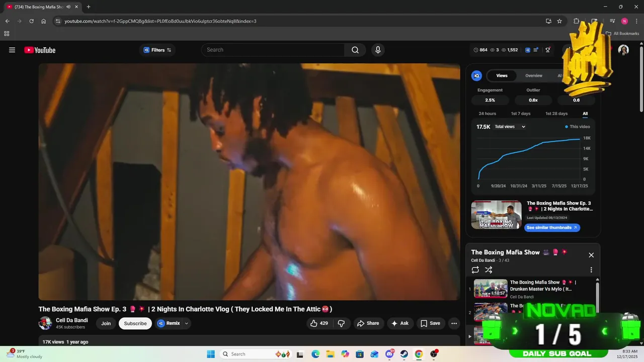
Task: Open Chrome apps grid in bookmarks bar
Action: pos(7,34)
